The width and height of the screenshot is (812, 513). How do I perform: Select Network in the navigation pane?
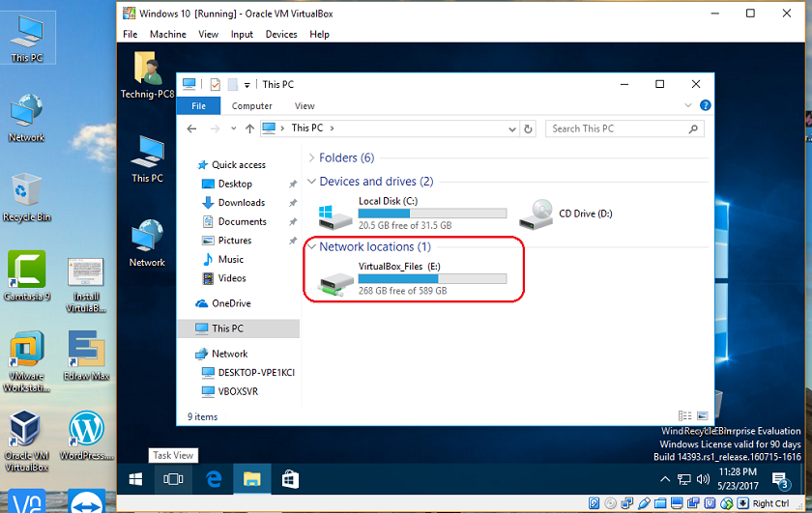coord(229,354)
